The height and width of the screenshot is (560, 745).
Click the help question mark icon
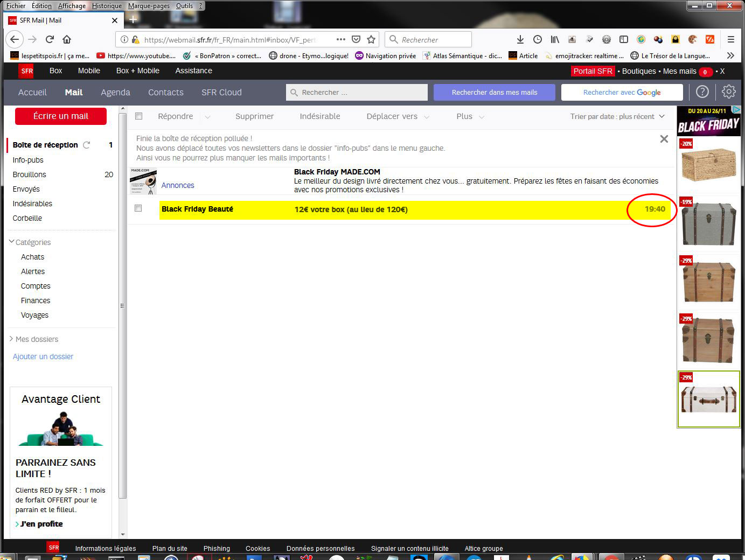[x=702, y=92]
